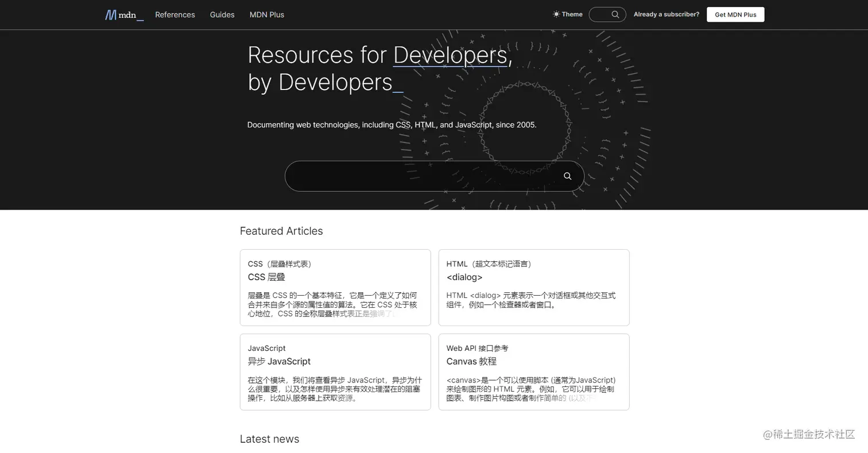
Task: Open the Theme switcher
Action: coord(568,14)
